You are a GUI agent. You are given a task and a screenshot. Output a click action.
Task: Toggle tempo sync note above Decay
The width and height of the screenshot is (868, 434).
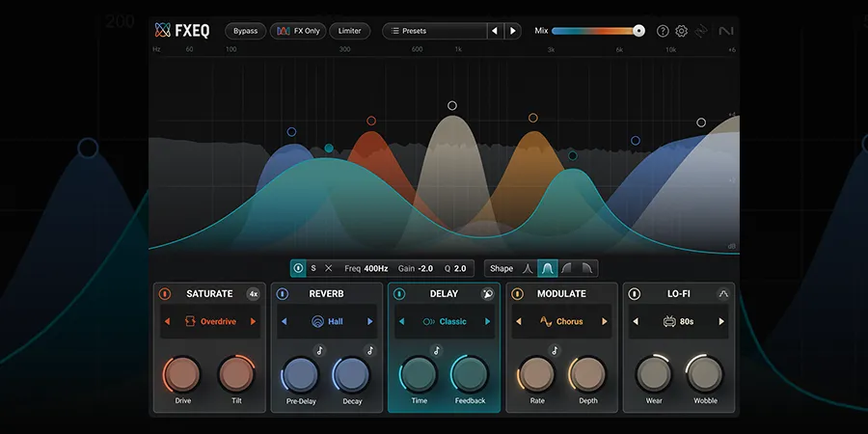point(370,350)
